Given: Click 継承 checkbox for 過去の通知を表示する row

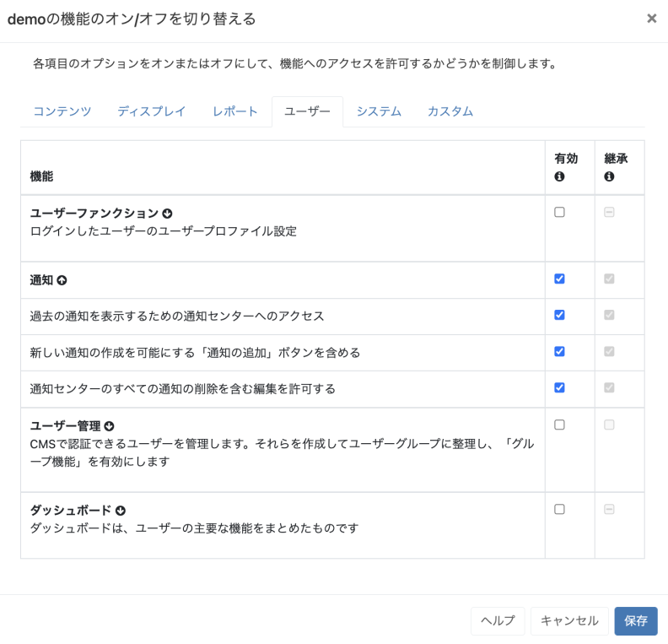Looking at the screenshot, I should (609, 315).
